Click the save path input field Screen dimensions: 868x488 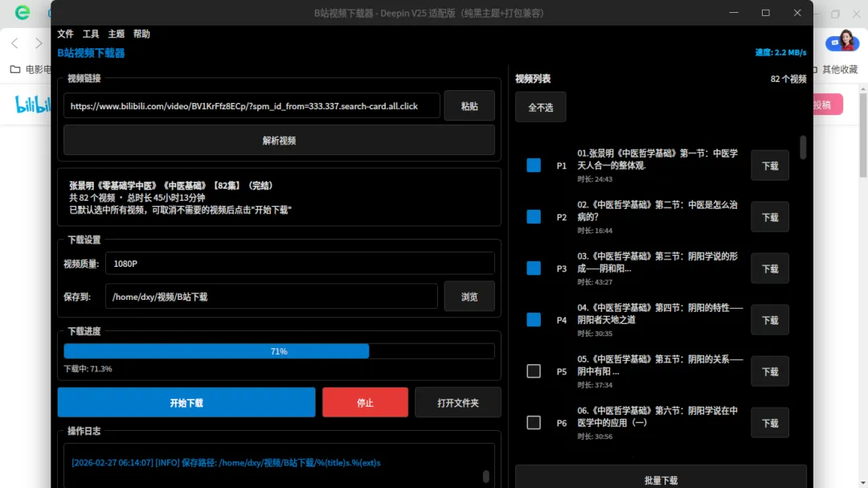[272, 297]
